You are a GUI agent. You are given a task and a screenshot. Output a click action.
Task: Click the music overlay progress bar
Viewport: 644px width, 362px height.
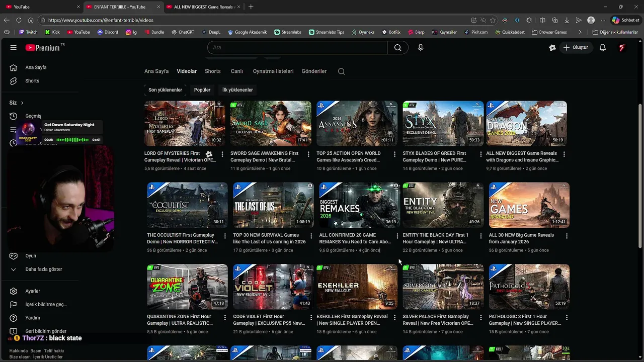tap(72, 140)
